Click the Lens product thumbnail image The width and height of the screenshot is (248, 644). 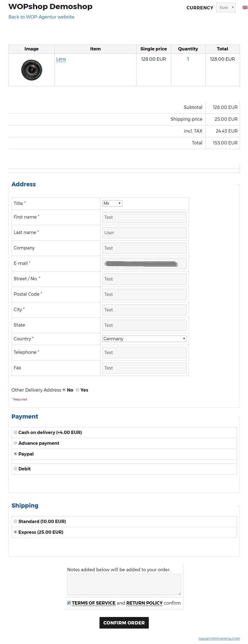pos(32,70)
